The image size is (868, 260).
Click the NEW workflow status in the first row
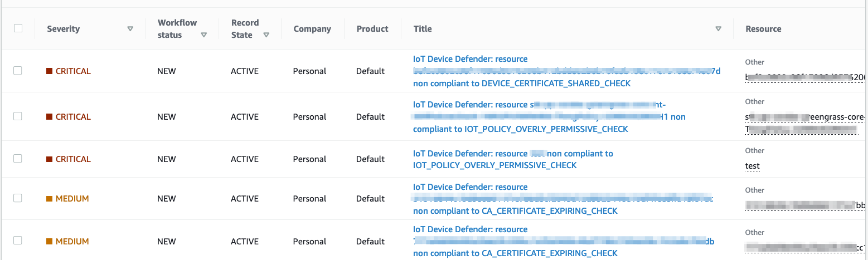[167, 71]
